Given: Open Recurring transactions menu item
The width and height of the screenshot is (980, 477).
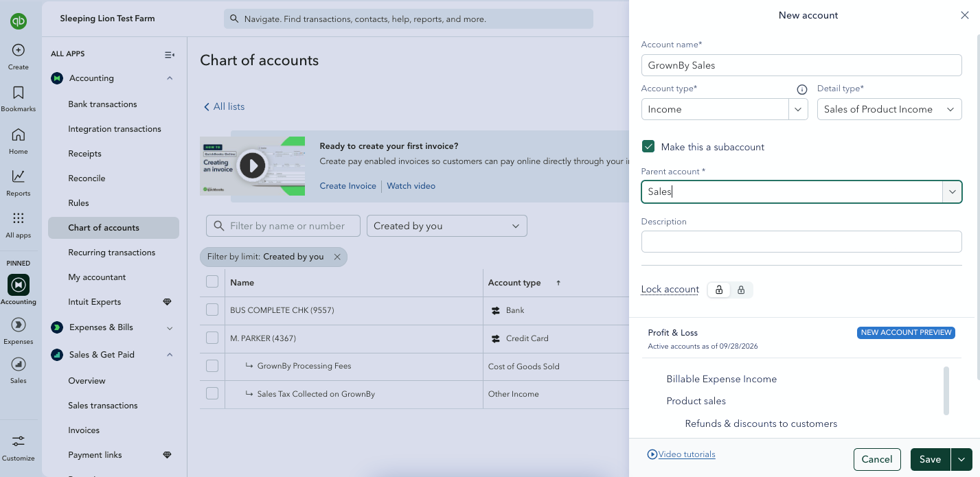Looking at the screenshot, I should click(112, 253).
